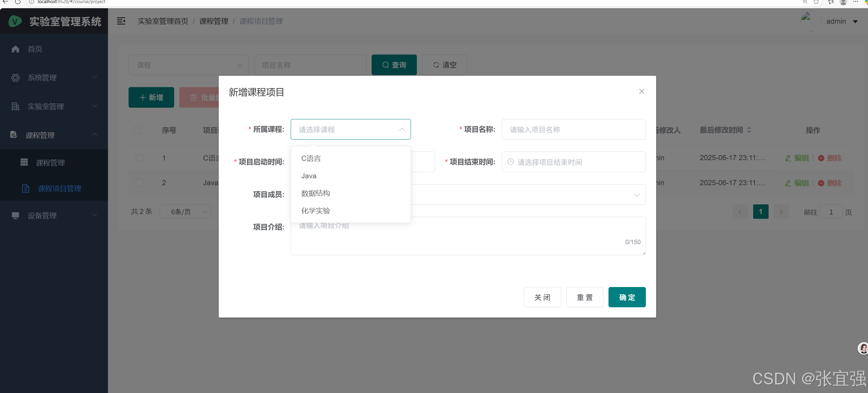Close the 新增课程项目 dialog with X

click(x=641, y=91)
